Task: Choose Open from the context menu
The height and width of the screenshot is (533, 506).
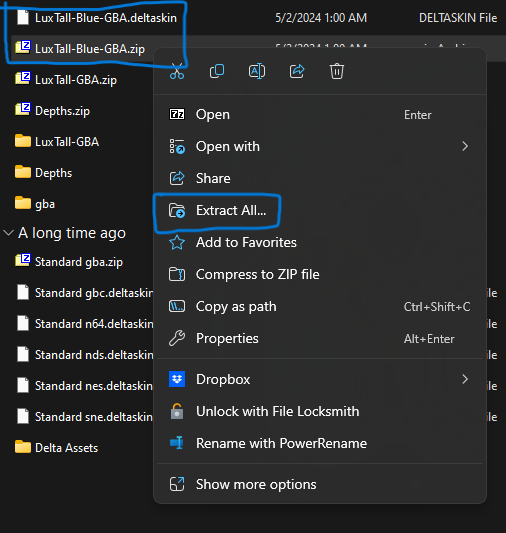Action: coord(320,115)
